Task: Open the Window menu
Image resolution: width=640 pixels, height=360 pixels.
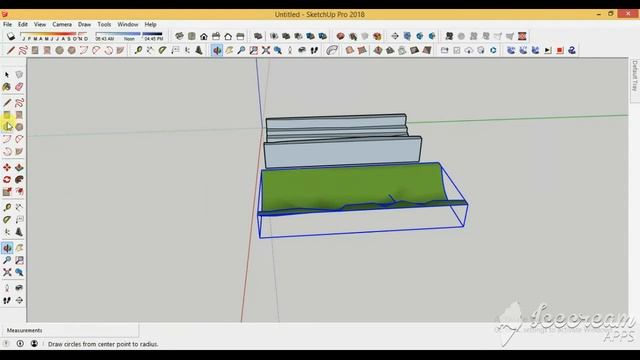Action: [128, 24]
